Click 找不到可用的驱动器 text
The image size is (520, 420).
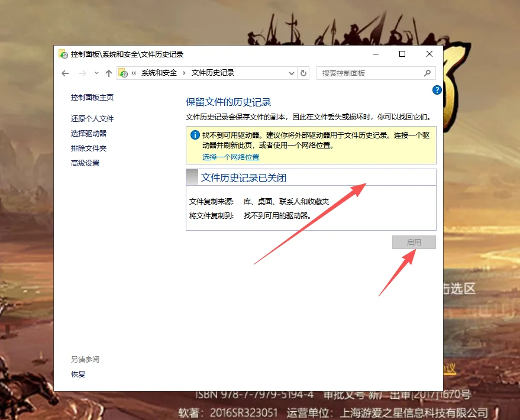tap(277, 216)
